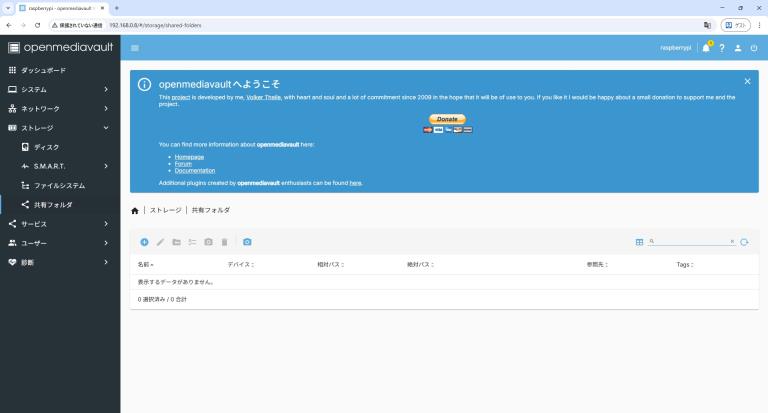768x413 pixels.
Task: Open the user account icon
Action: click(738, 48)
